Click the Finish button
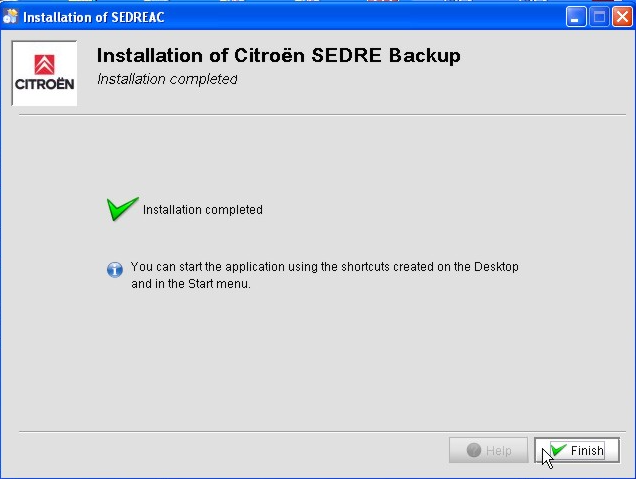 tap(577, 451)
